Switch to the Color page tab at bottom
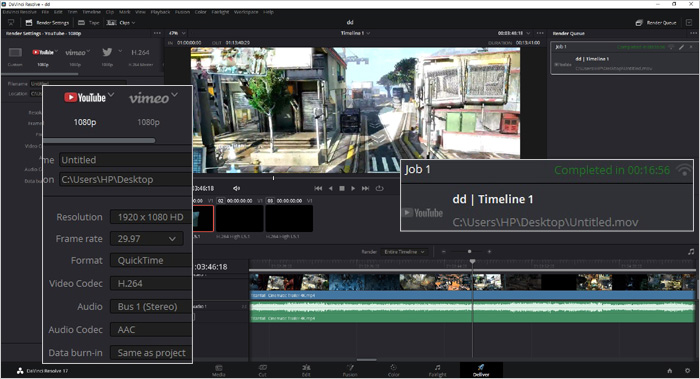 click(x=394, y=371)
